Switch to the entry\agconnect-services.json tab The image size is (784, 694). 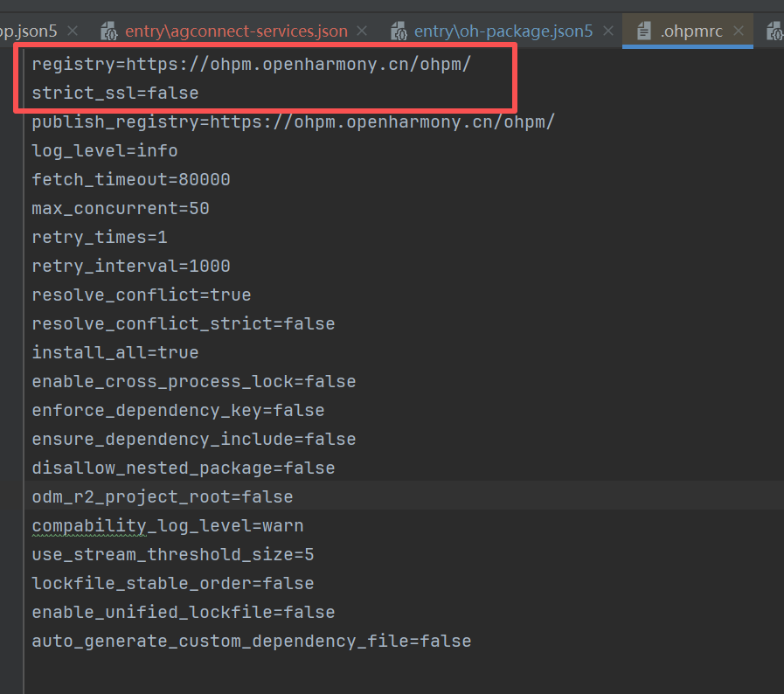[x=236, y=31]
